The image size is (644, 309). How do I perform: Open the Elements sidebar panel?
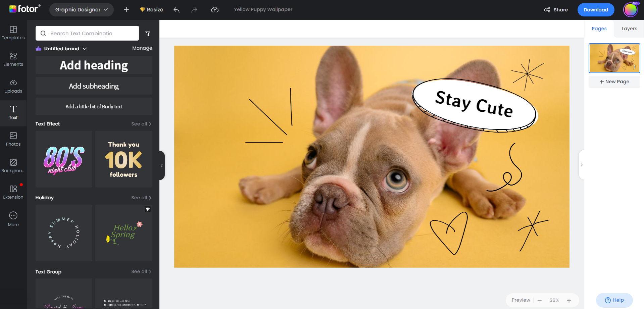pyautogui.click(x=13, y=59)
